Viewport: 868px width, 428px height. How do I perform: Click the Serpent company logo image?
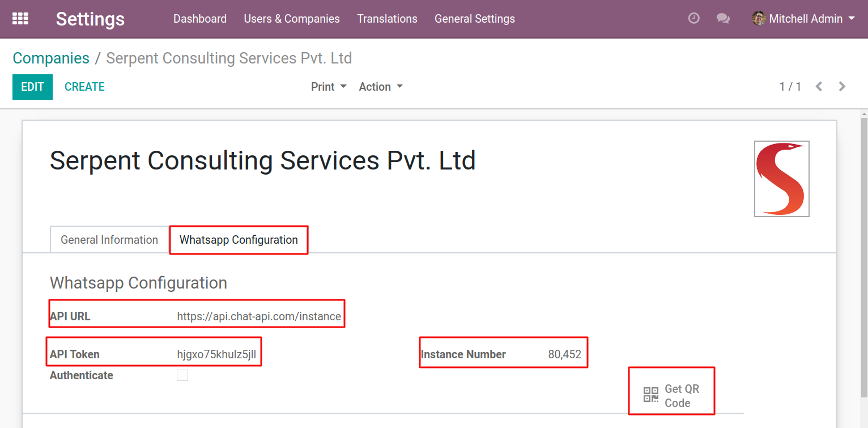point(781,179)
